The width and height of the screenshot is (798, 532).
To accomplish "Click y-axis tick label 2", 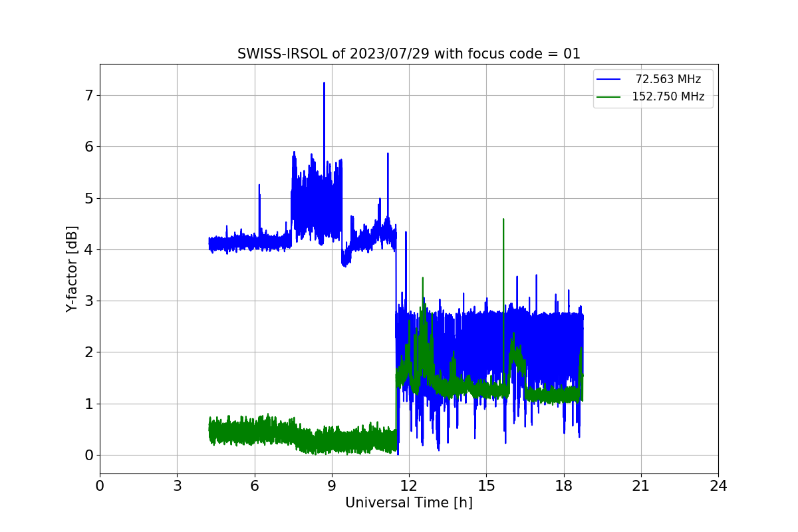I will 88,352.
